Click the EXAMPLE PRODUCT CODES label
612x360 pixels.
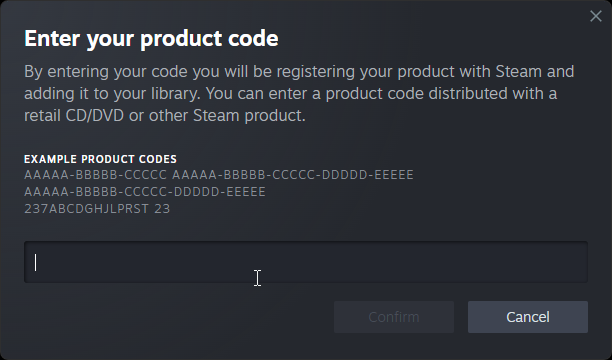tap(100, 159)
